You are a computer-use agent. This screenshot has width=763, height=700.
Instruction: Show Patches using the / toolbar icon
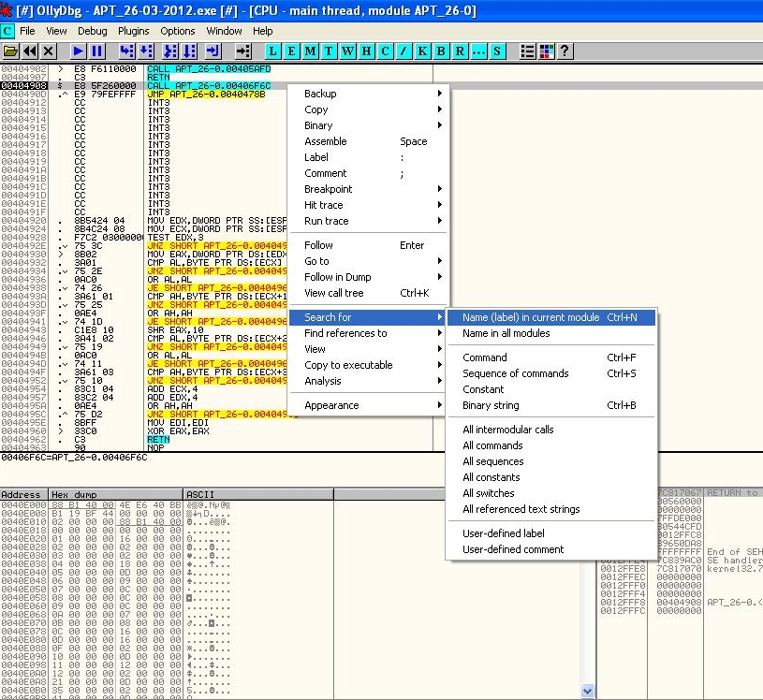click(x=403, y=51)
